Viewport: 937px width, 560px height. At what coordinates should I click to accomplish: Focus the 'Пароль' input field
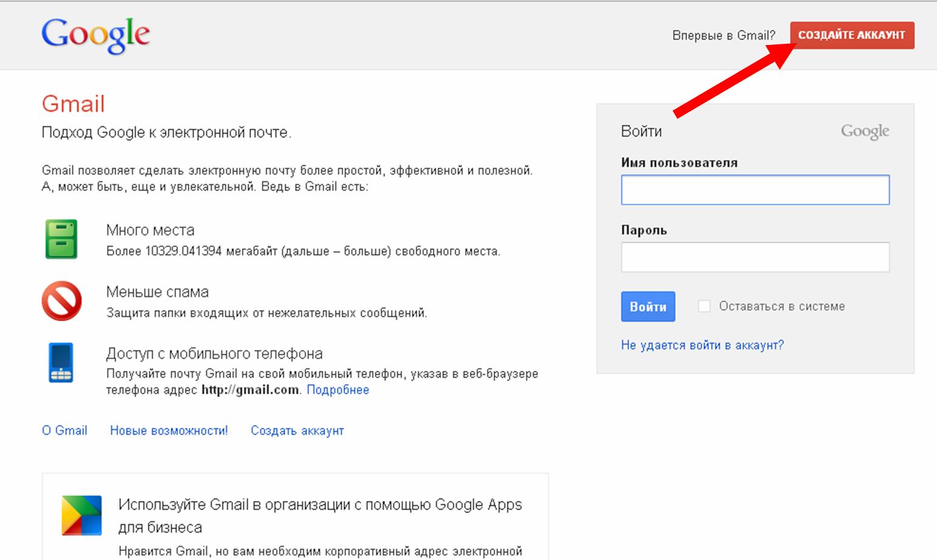tap(755, 257)
